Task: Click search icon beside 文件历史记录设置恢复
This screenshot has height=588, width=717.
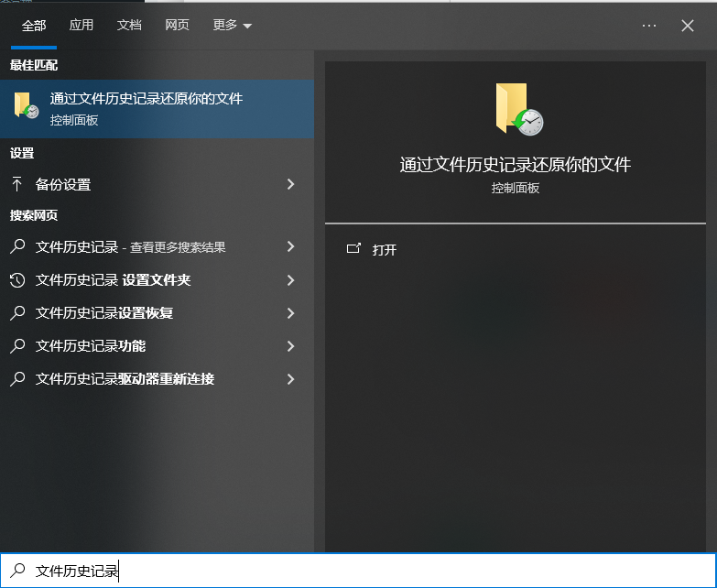Action: tap(17, 312)
